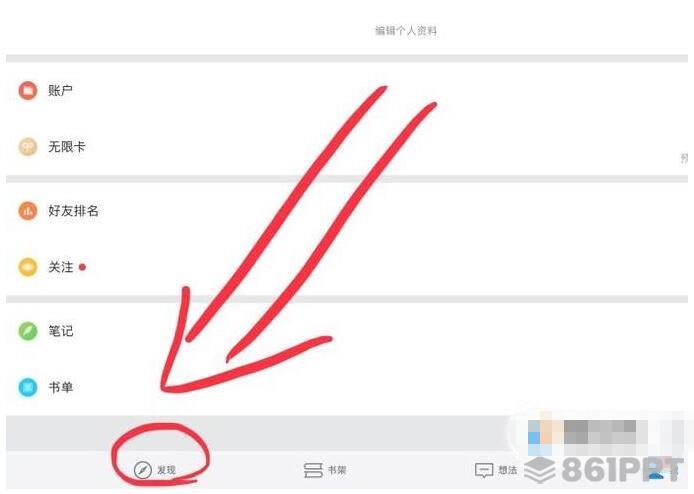This screenshot has width=694, height=494.
Task: Open the 好友排名 friends ranking entry
Action: point(347,211)
